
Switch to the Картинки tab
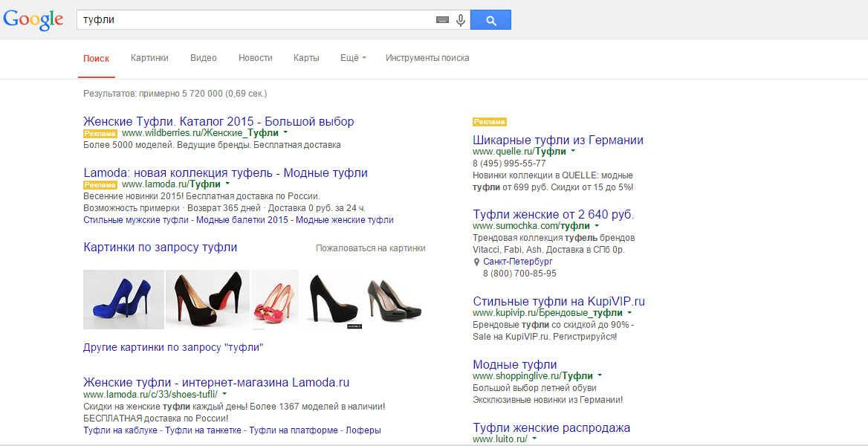[149, 58]
